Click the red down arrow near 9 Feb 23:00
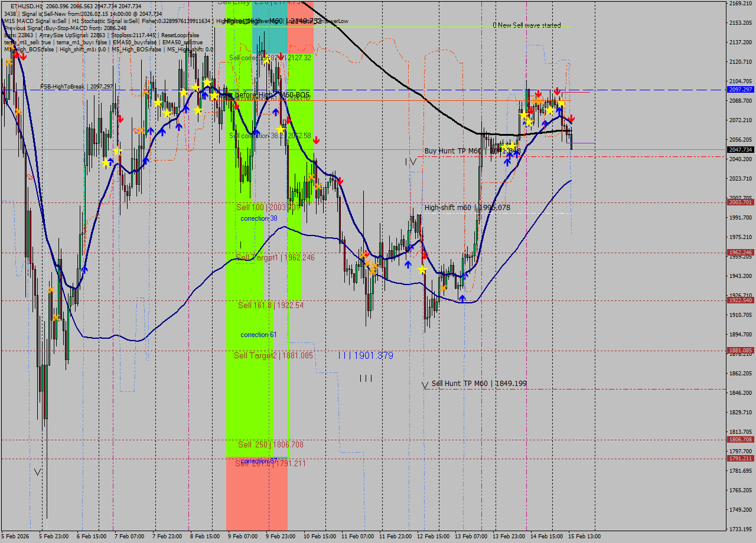This screenshot has height=543, width=756. click(288, 120)
